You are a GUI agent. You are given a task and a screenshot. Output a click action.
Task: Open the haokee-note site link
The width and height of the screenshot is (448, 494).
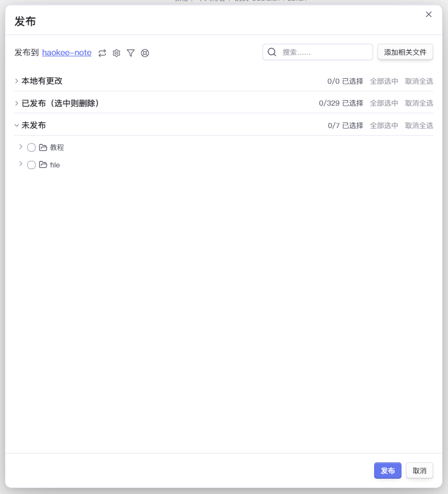pyautogui.click(x=67, y=53)
